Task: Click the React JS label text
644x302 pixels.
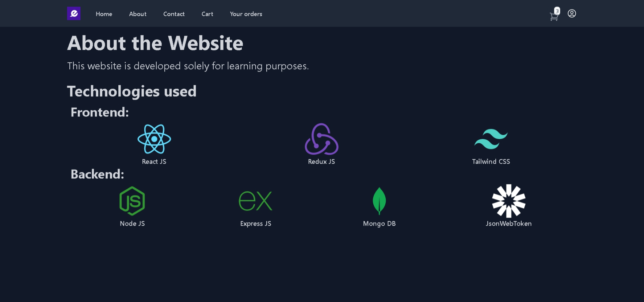Action: coord(154,162)
